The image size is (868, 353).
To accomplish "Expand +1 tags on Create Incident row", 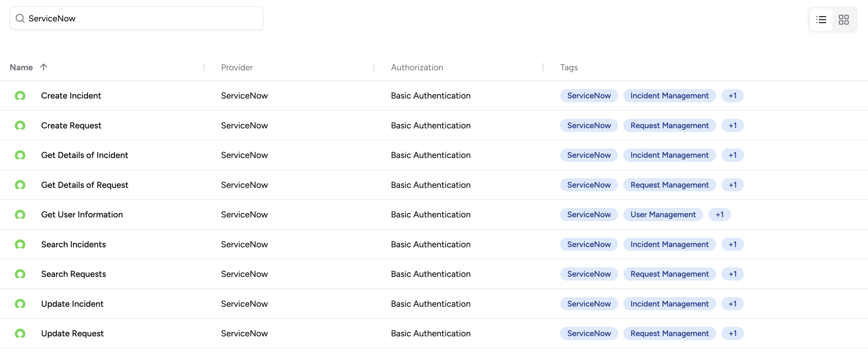I will (733, 96).
